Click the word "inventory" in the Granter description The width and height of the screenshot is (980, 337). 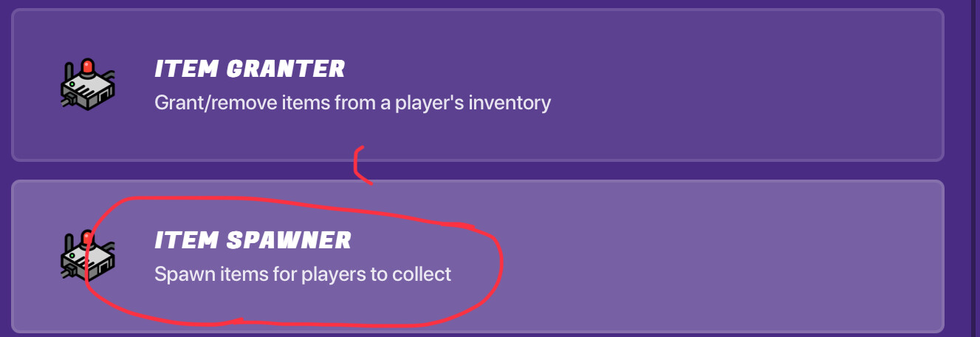[510, 102]
